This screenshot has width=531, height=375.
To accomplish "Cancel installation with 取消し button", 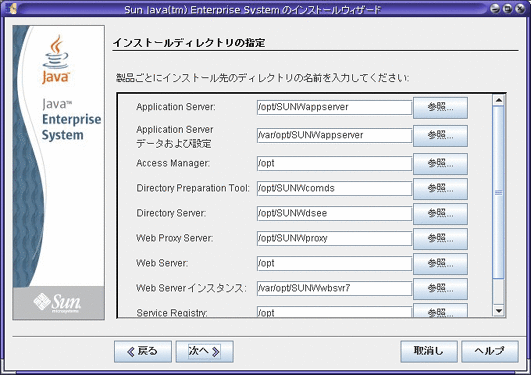I will click(x=429, y=352).
